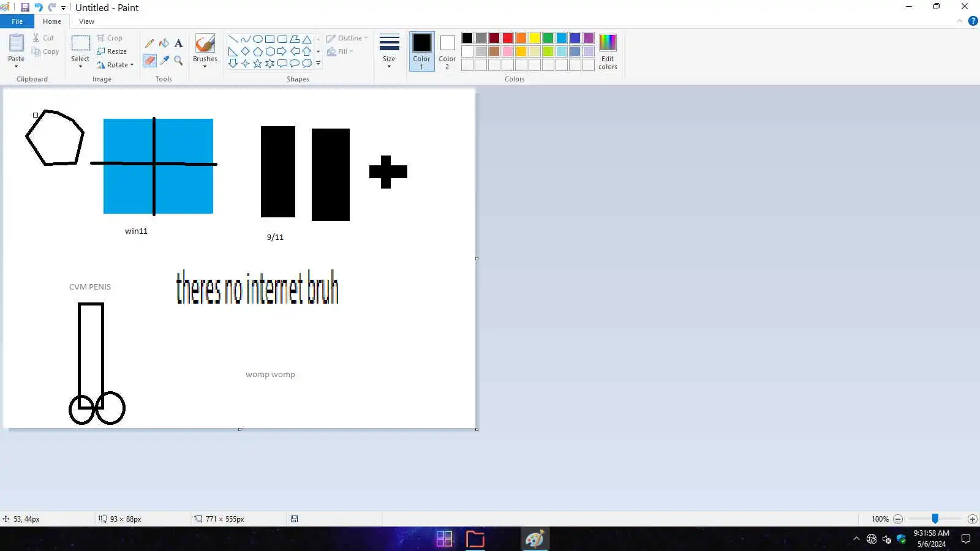Choose the Left arrow shape
Screen dimensions: 980x551
coord(295,51)
